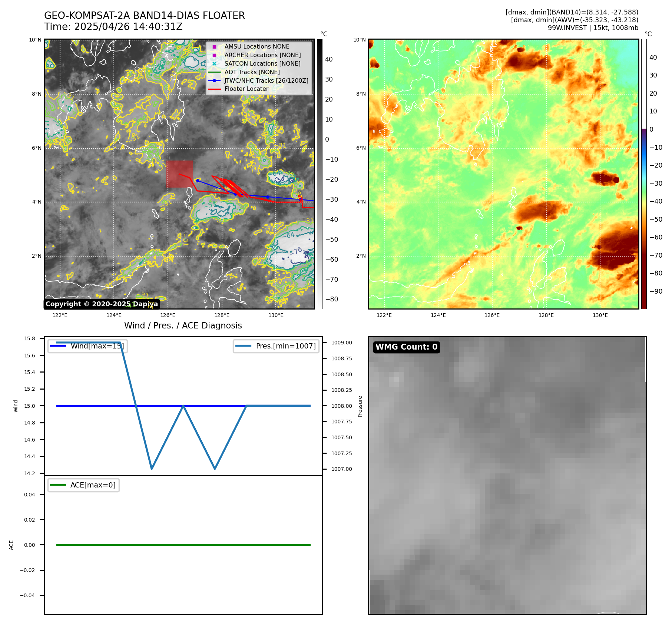Click the red shaded floater box on map
This screenshot has width=672, height=628.
point(179,174)
